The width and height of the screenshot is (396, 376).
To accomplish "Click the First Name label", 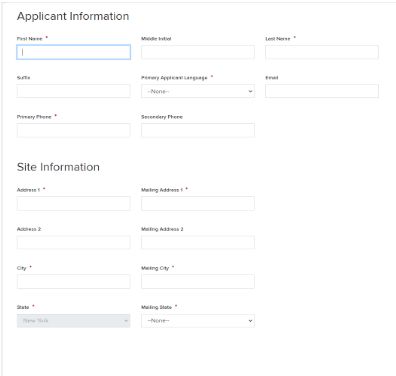I will pyautogui.click(x=30, y=39).
